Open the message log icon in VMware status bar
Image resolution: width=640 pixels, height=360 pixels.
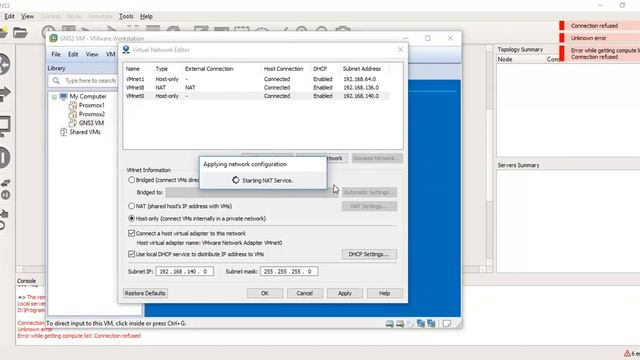(x=447, y=324)
